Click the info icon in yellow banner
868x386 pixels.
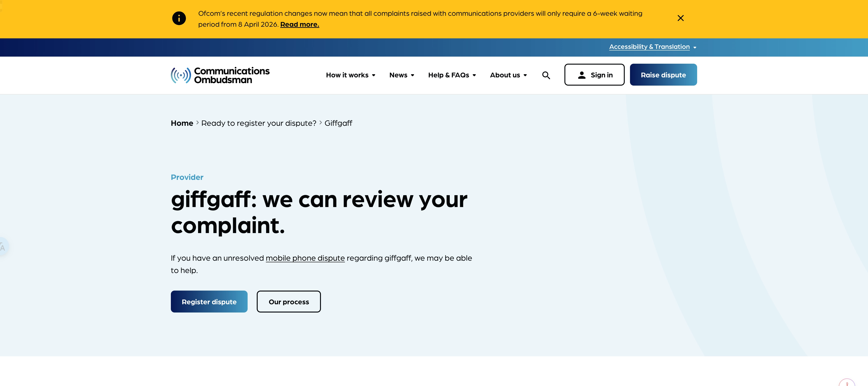(x=179, y=18)
